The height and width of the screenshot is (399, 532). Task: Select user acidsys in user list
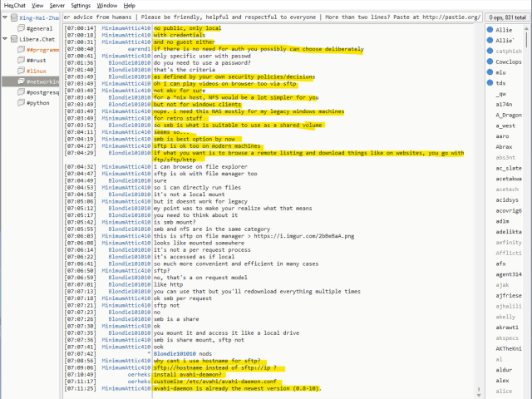[507, 199]
